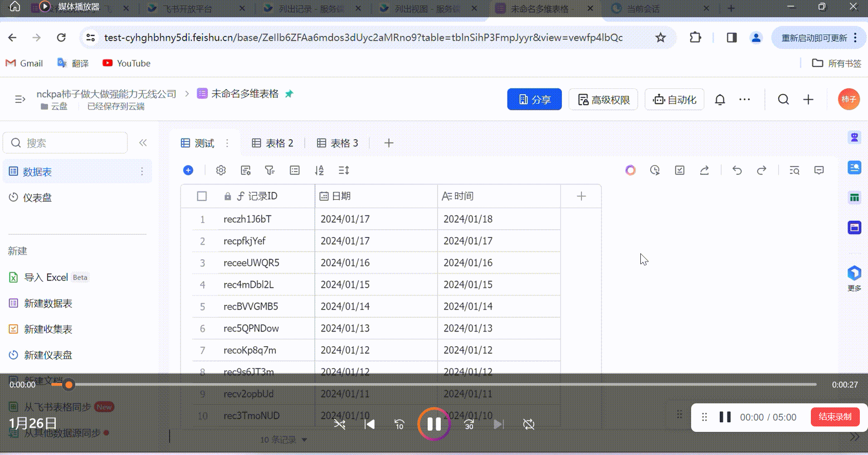
Task: Click the undo arrow icon
Action: coord(737,170)
